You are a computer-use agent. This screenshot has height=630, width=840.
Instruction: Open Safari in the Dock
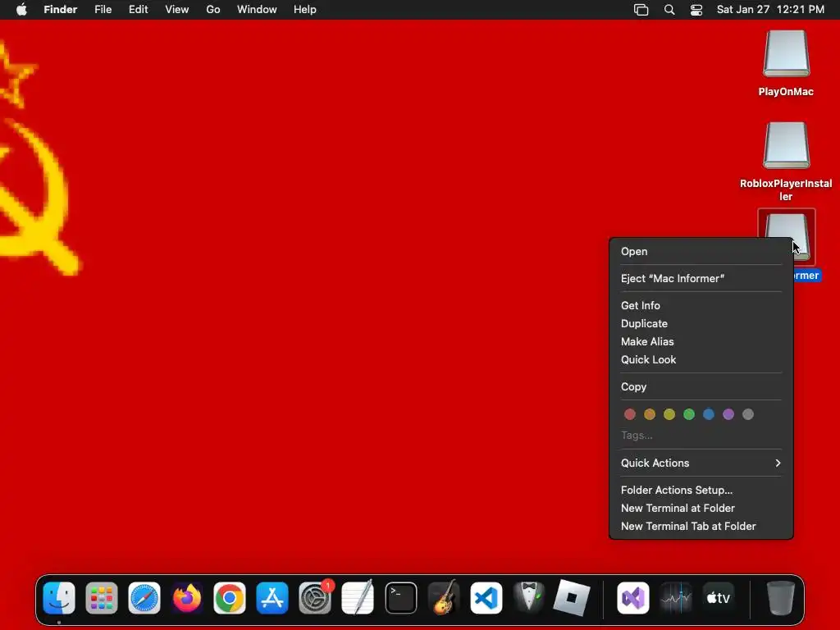[x=144, y=598]
